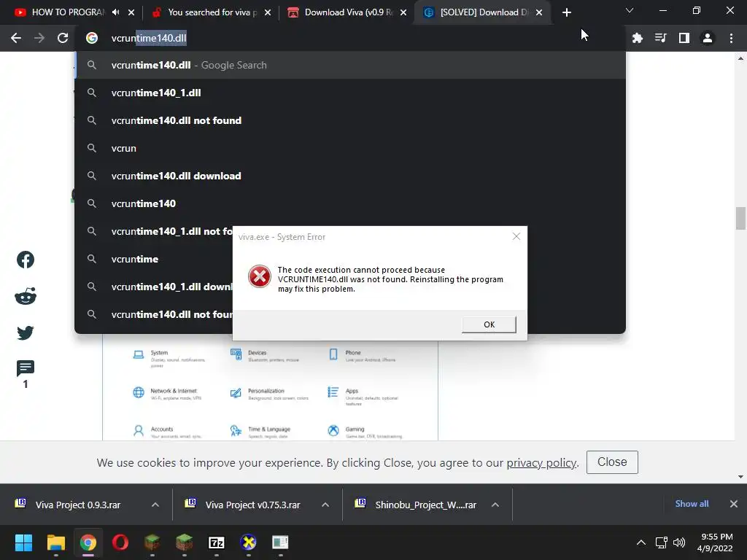This screenshot has width=747, height=560.
Task: Open the Chrome profile avatar
Action: (708, 38)
